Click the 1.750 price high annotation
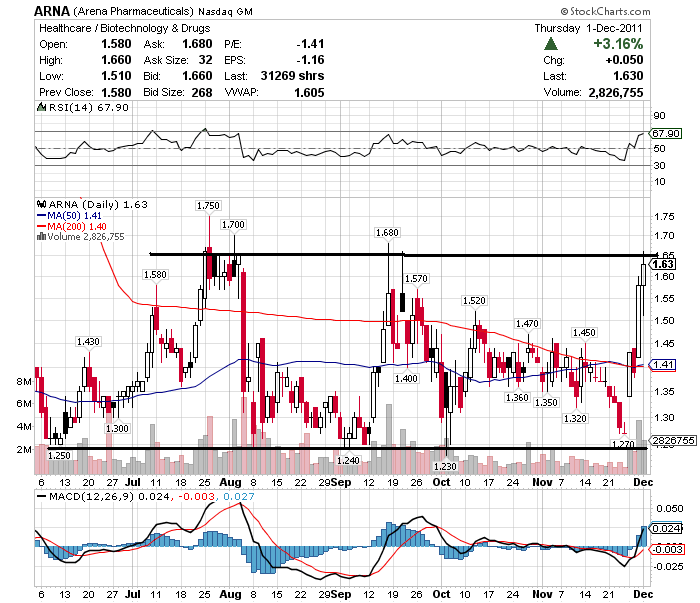The width and height of the screenshot is (700, 603). click(x=208, y=205)
